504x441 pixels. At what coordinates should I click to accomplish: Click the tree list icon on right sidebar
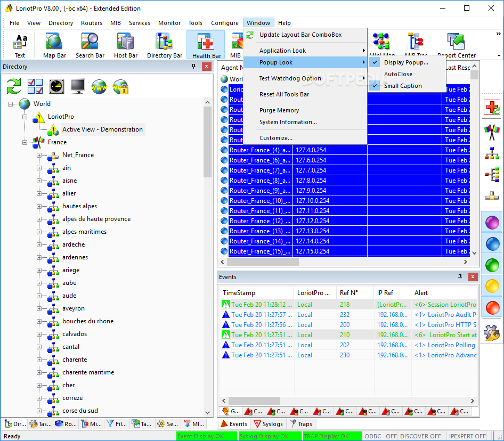pyautogui.click(x=492, y=175)
